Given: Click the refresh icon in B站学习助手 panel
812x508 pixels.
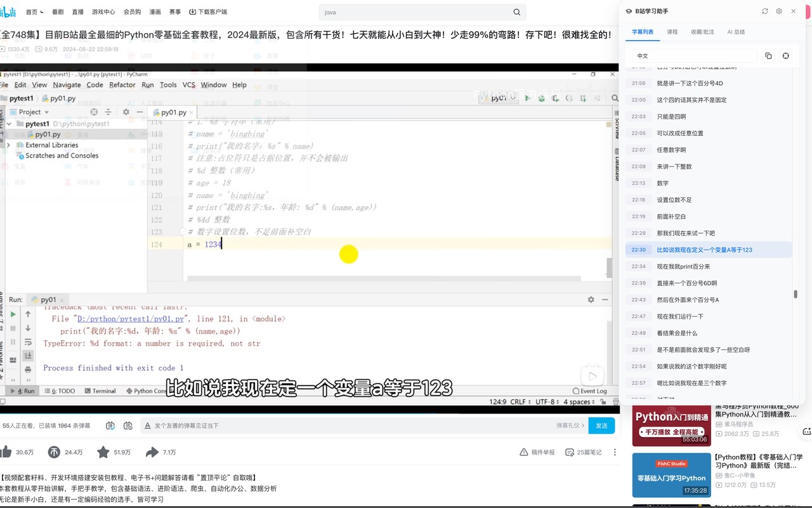Looking at the screenshot, I should tap(765, 11).
